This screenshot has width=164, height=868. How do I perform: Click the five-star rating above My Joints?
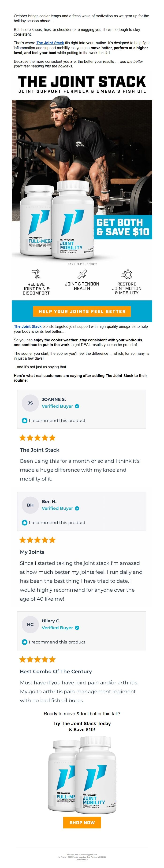tap(37, 540)
